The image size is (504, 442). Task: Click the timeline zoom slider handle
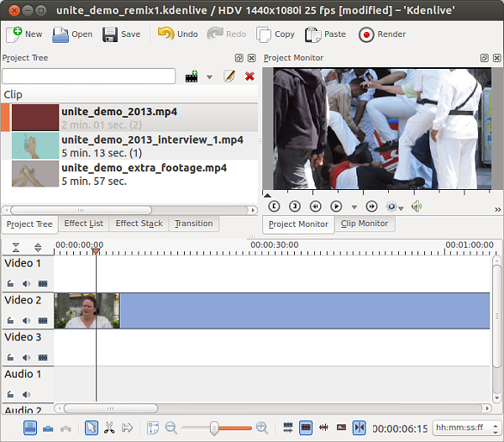click(x=214, y=428)
